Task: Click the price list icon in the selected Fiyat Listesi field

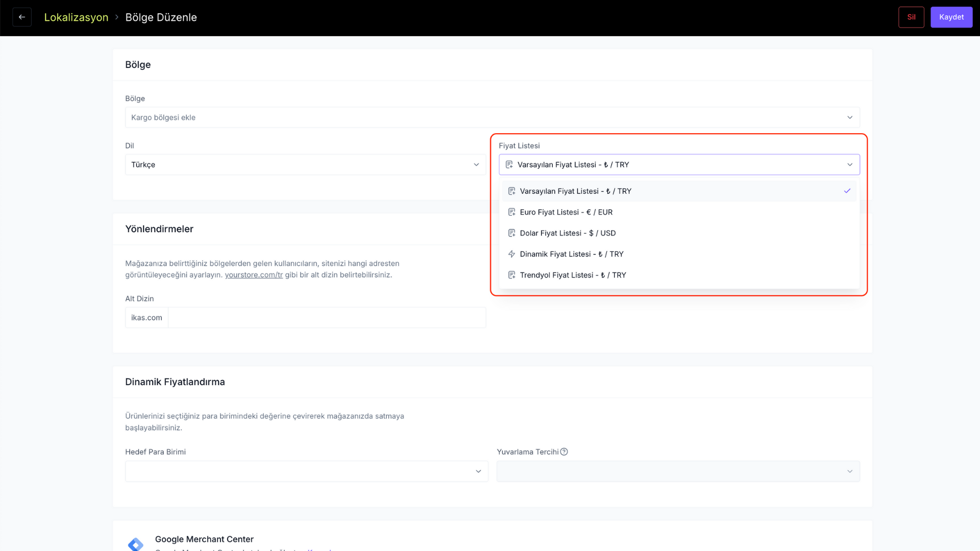Action: (x=509, y=164)
